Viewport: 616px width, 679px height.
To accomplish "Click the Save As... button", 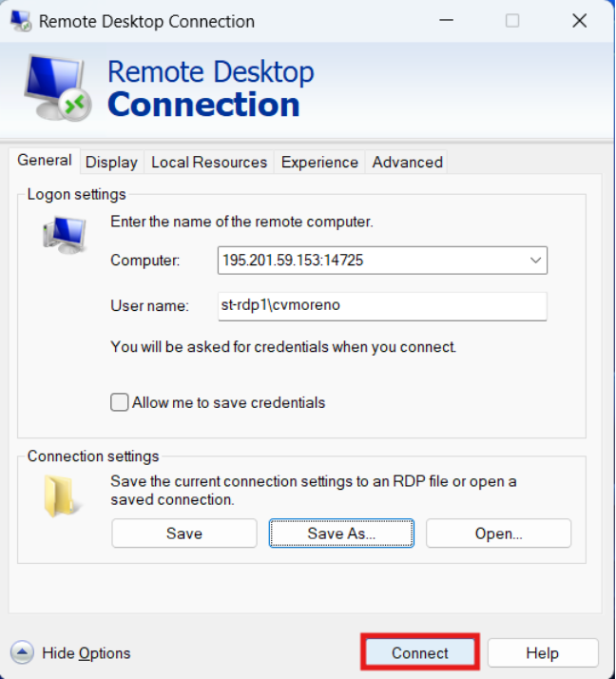I will [341, 533].
